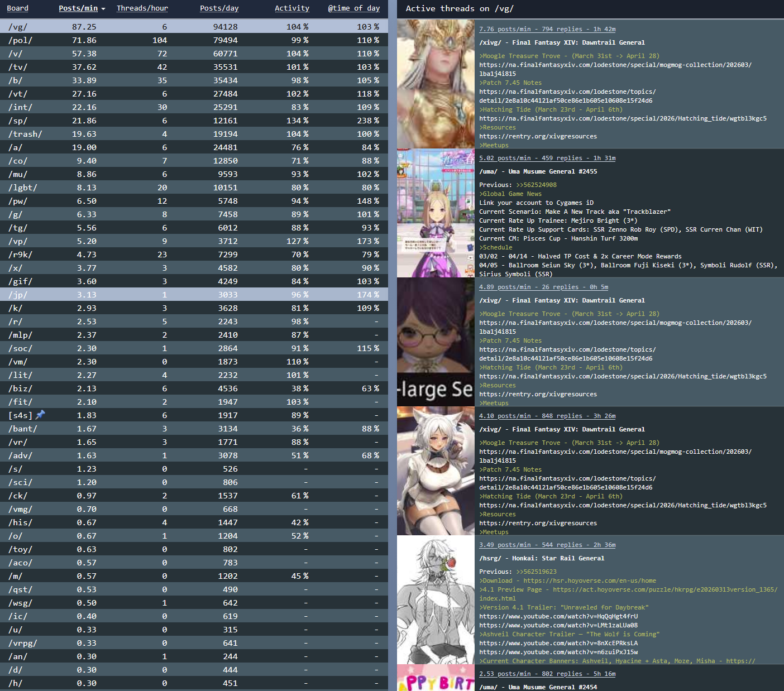784x691 pixels.
Task: Select the /toy/ board row
Action: (x=194, y=549)
